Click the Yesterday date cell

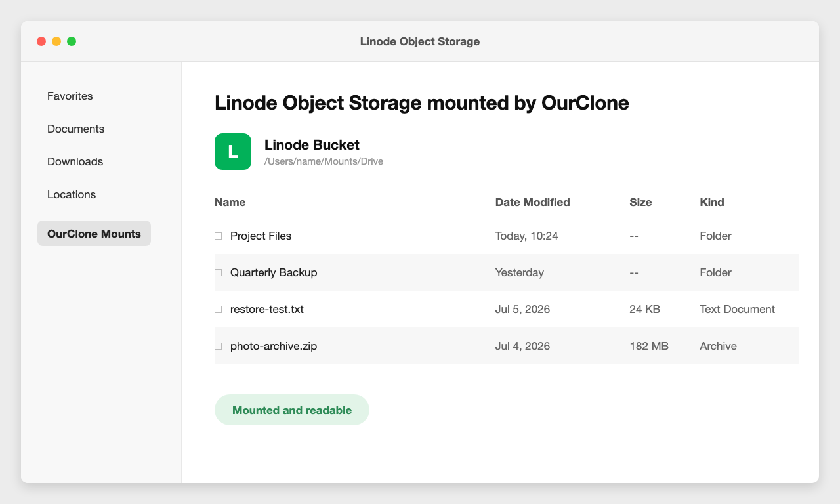[x=520, y=272]
